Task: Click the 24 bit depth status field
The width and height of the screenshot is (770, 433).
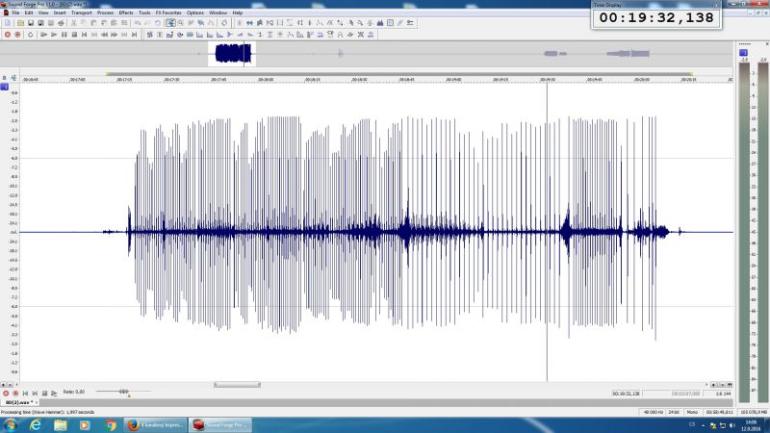Action: tap(674, 412)
